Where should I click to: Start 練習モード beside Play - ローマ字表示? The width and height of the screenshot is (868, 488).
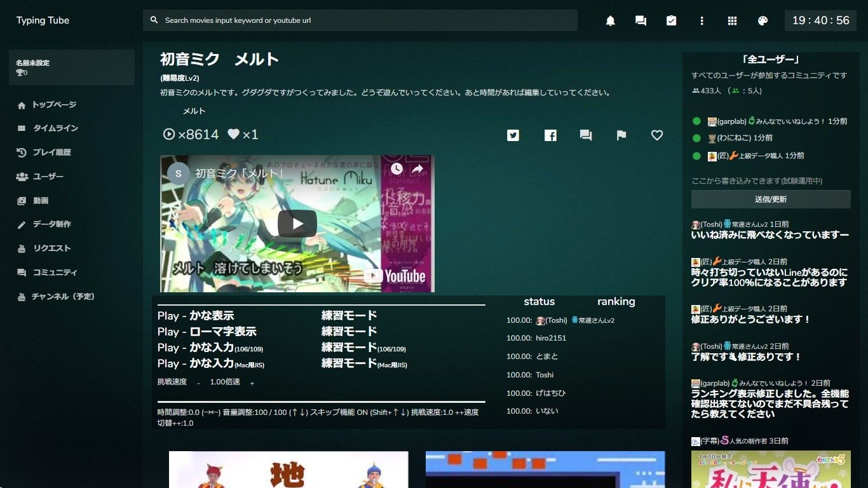(349, 332)
